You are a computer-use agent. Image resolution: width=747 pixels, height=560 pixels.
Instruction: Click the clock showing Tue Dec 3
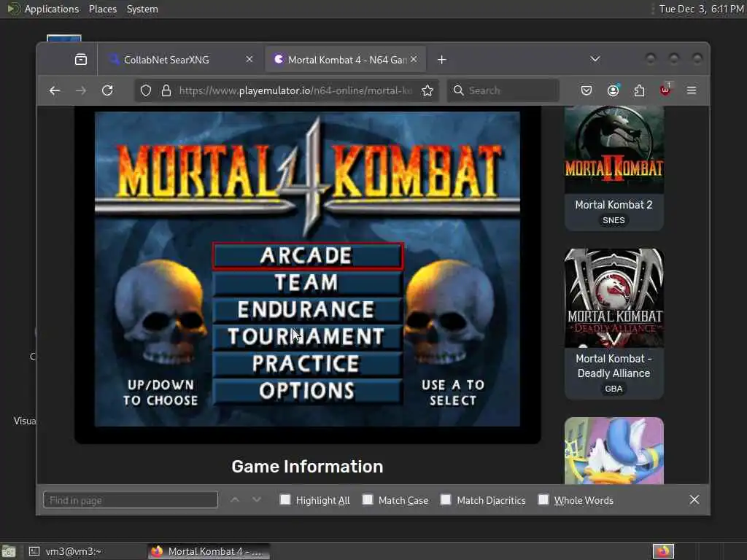point(701,9)
